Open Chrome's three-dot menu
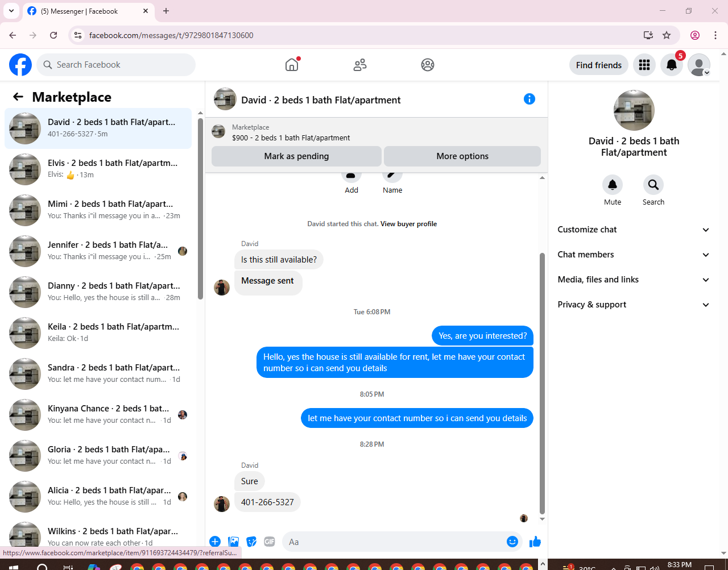This screenshot has width=728, height=570. point(715,35)
